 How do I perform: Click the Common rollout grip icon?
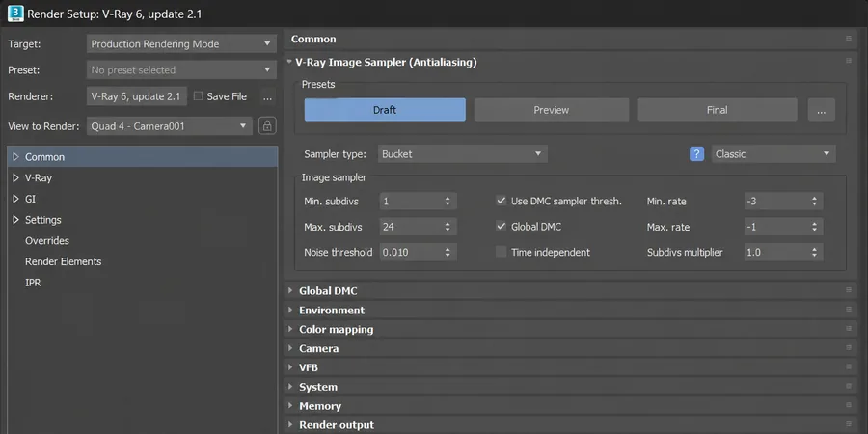click(x=848, y=39)
